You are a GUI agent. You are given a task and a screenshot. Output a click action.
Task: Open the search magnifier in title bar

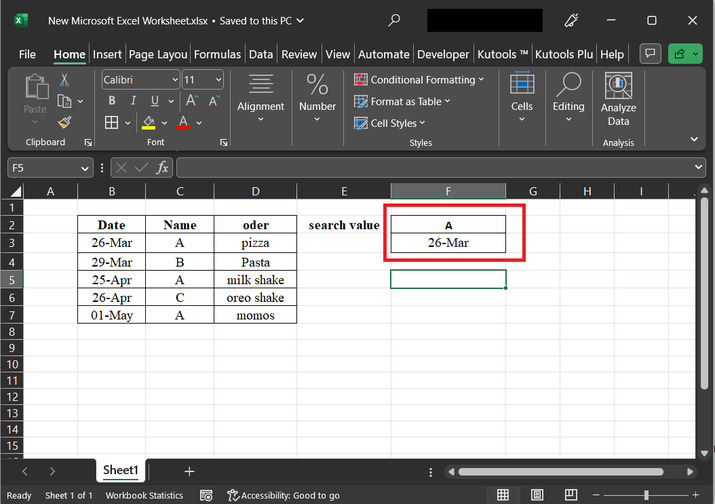click(394, 20)
